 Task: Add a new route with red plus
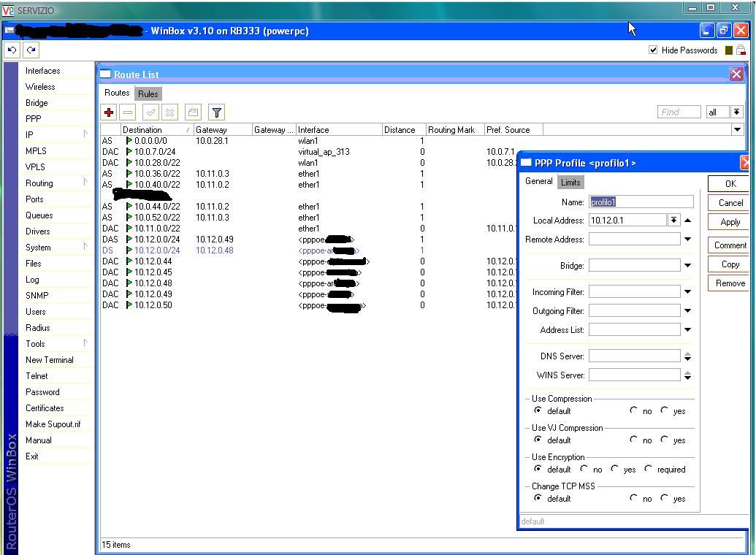point(109,112)
